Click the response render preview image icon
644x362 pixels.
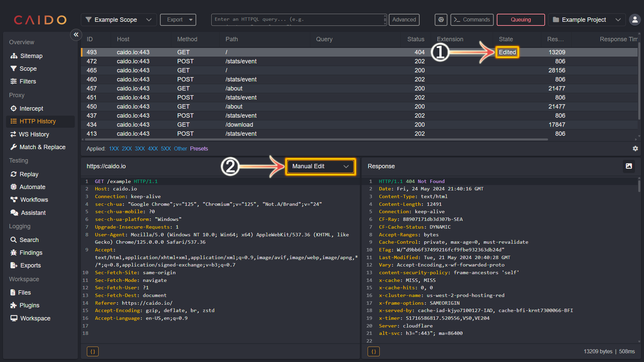click(x=629, y=166)
